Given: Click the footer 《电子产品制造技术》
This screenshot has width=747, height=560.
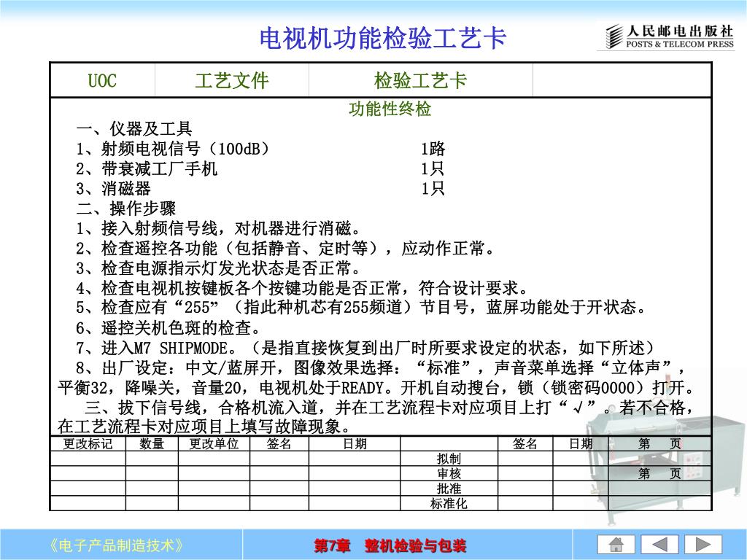Looking at the screenshot, I should 117,545.
